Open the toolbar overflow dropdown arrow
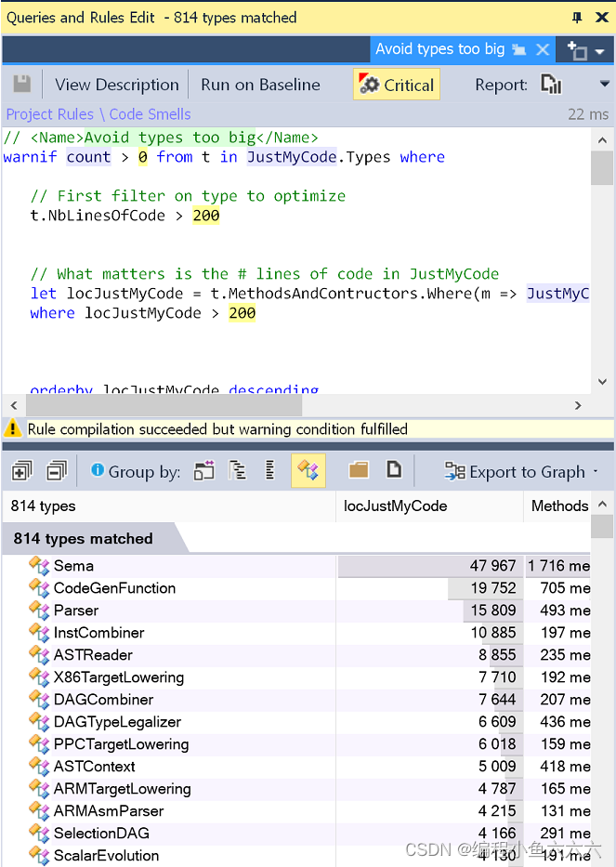 [x=605, y=84]
